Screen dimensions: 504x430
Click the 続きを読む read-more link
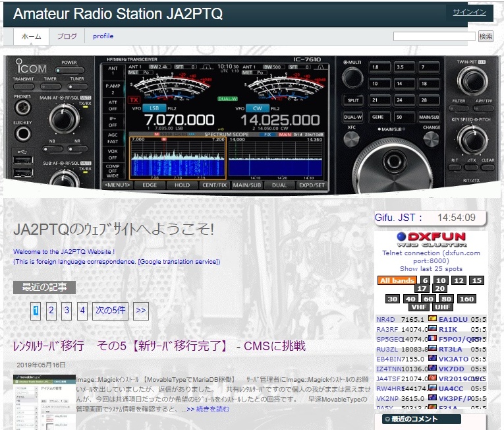click(x=212, y=409)
